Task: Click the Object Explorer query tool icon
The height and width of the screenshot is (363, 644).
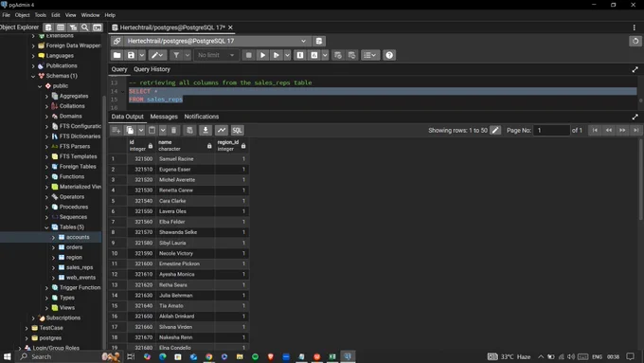Action: coord(48,27)
